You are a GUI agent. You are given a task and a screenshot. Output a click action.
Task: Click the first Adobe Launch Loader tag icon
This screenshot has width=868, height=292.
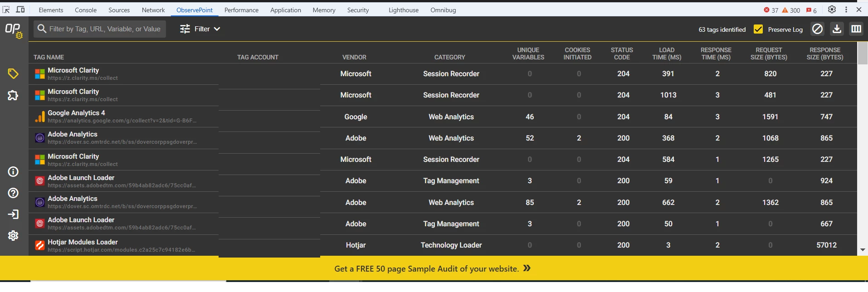tap(40, 181)
